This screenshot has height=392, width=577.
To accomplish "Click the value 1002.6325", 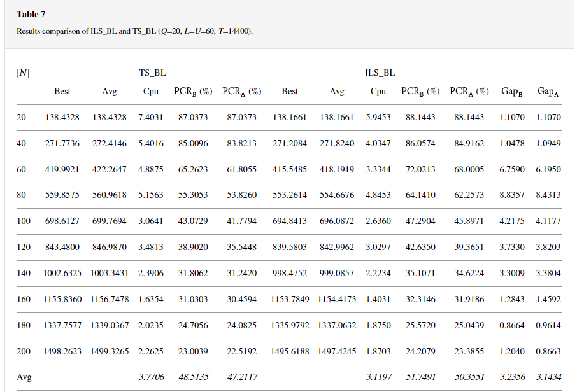I will 62,273.
